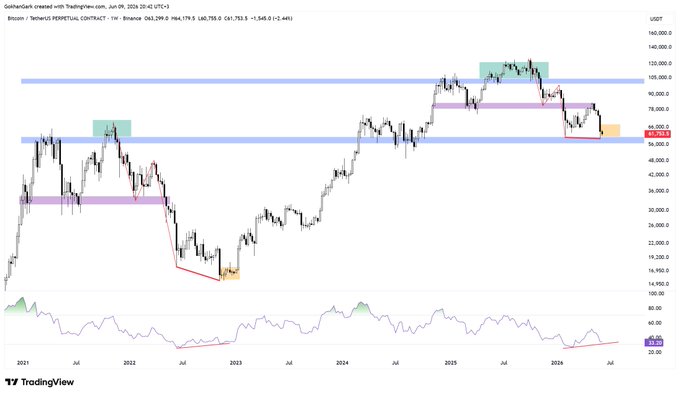Viewport: 680px width, 395px height.
Task: Click the 42,000.0 price axis label
Action: pos(660,175)
